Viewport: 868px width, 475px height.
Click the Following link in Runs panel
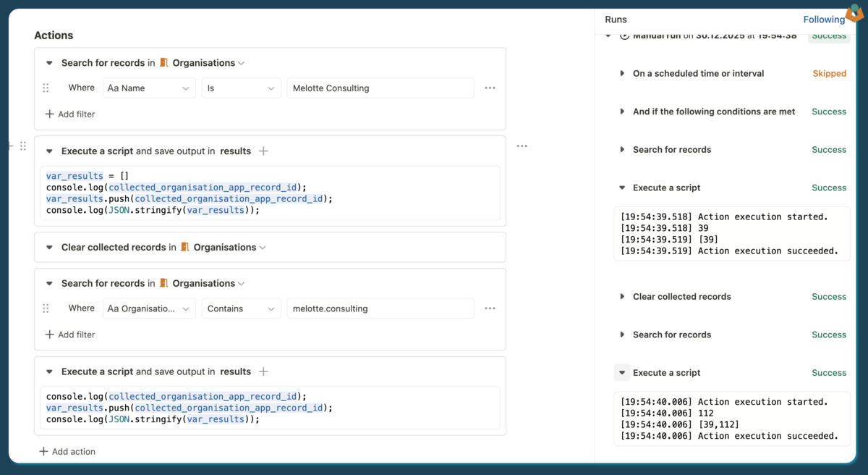click(x=824, y=20)
